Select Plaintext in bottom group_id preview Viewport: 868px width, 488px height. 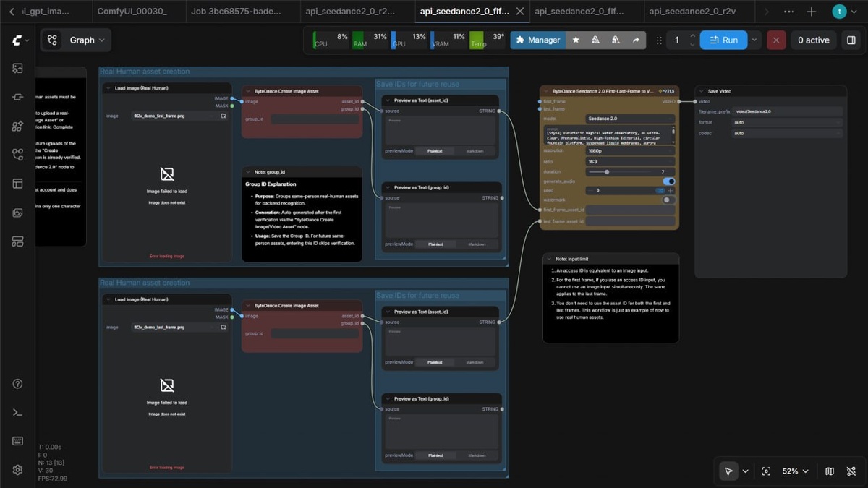(x=435, y=455)
